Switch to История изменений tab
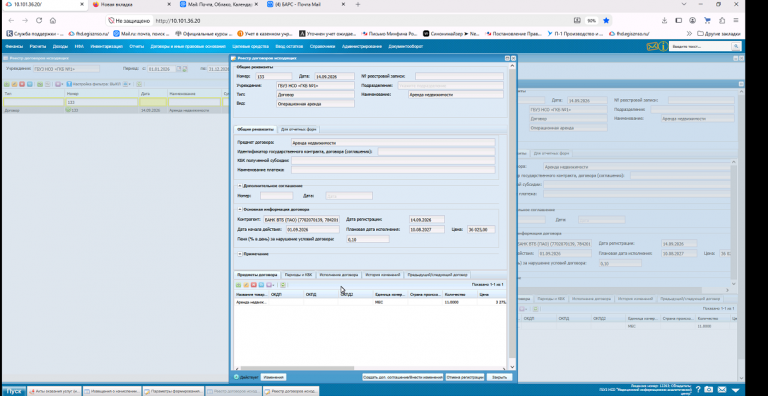The height and width of the screenshot is (396, 768). [383, 275]
